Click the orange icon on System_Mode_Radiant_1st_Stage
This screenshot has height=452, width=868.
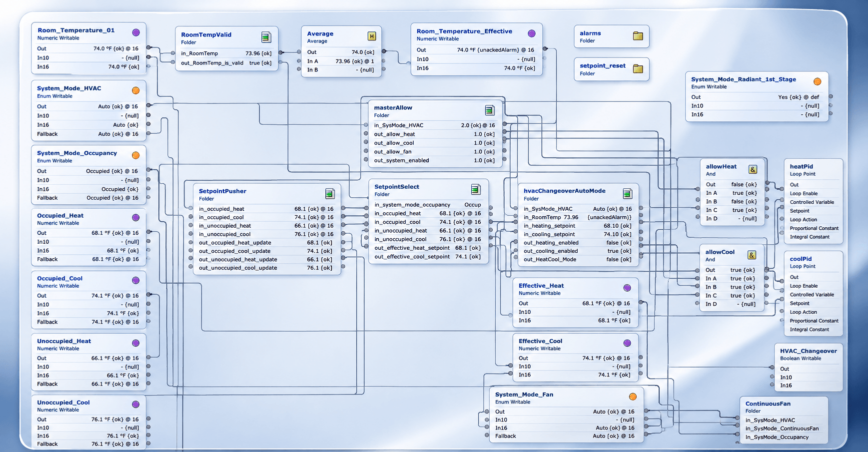(x=818, y=81)
